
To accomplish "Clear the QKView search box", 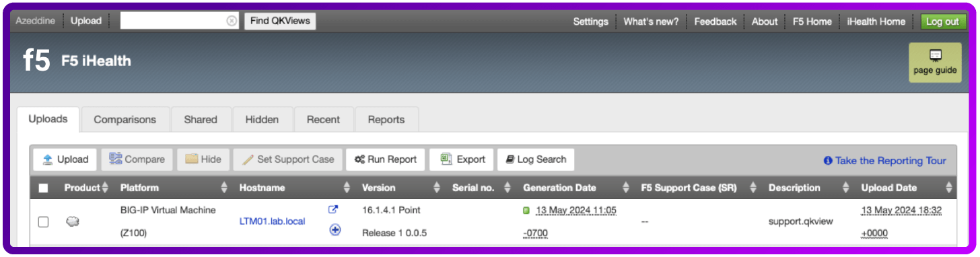I will (x=232, y=21).
